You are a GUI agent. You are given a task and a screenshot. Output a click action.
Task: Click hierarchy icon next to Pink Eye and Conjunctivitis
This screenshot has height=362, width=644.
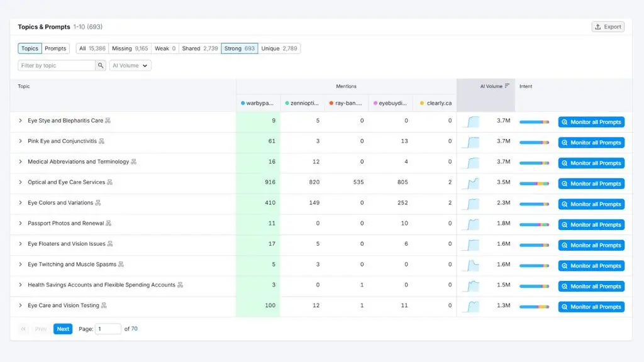[x=101, y=141]
